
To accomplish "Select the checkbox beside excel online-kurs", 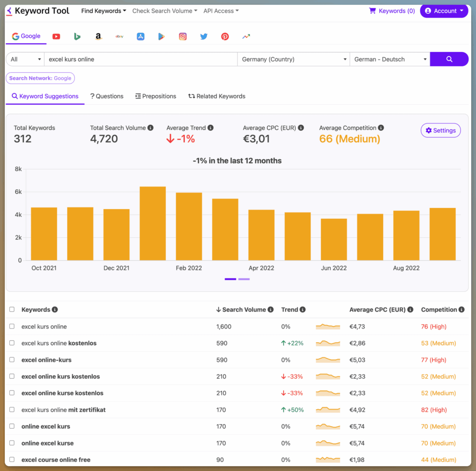I will click(x=12, y=359).
